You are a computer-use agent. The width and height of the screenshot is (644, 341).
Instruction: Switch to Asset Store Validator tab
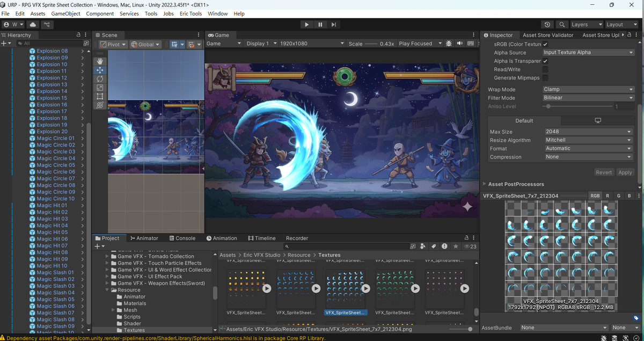click(547, 35)
